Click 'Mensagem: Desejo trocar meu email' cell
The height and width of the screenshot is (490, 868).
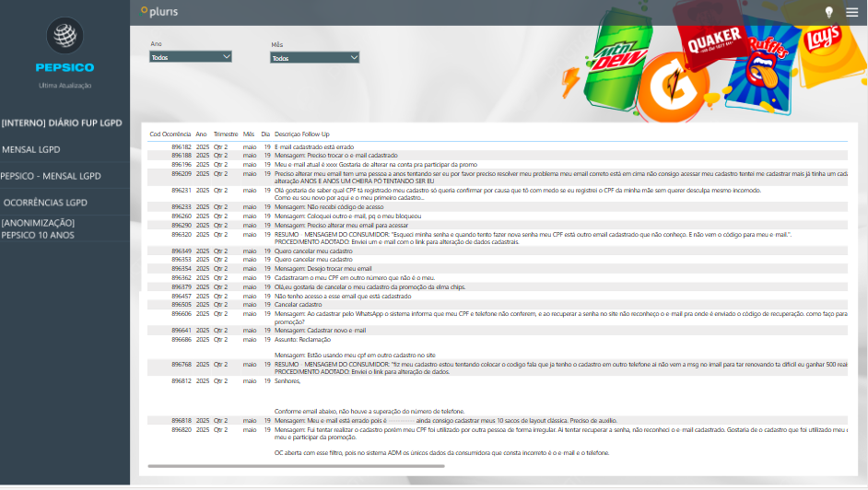(323, 269)
